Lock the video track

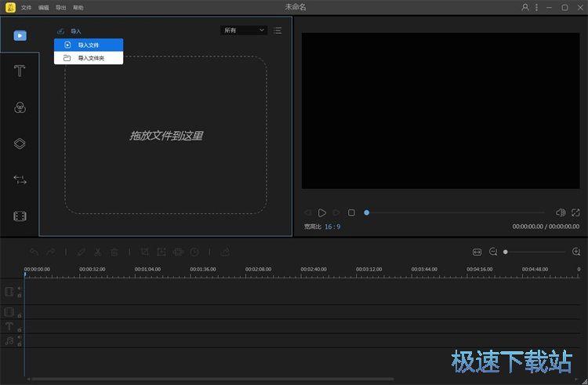20,296
